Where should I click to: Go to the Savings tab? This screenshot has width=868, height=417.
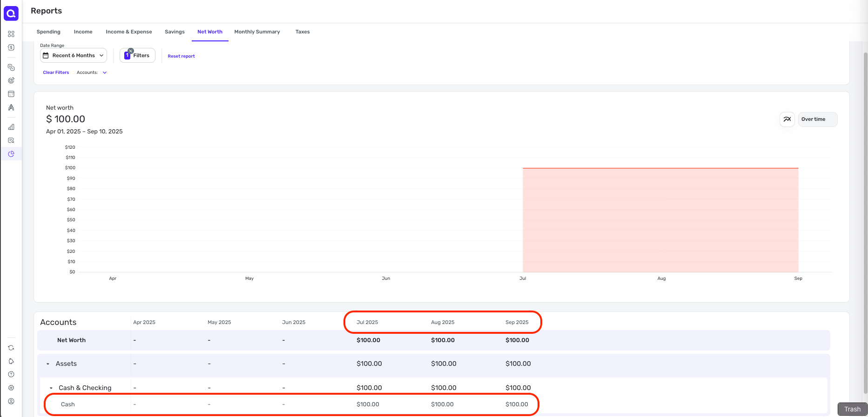pos(175,32)
